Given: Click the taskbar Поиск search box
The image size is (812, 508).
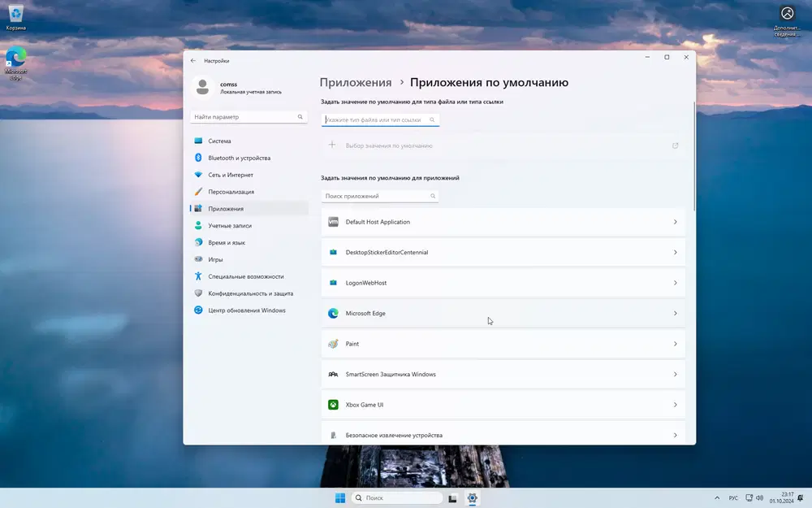Looking at the screenshot, I should coord(397,498).
